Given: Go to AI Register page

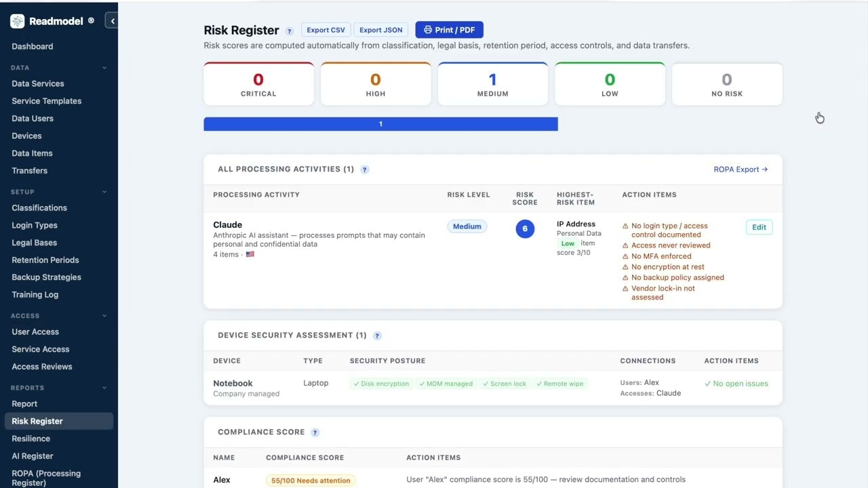Looking at the screenshot, I should pyautogui.click(x=33, y=456).
